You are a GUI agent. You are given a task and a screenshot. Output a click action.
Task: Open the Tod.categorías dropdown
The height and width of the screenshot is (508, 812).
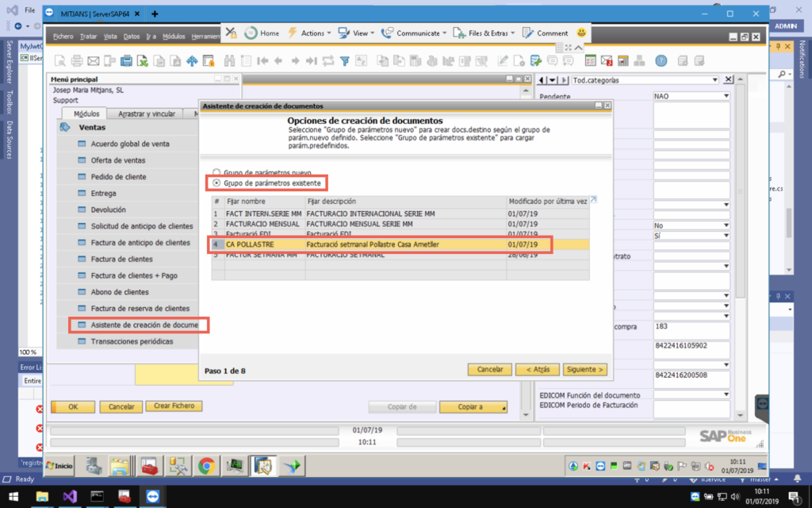[x=714, y=80]
